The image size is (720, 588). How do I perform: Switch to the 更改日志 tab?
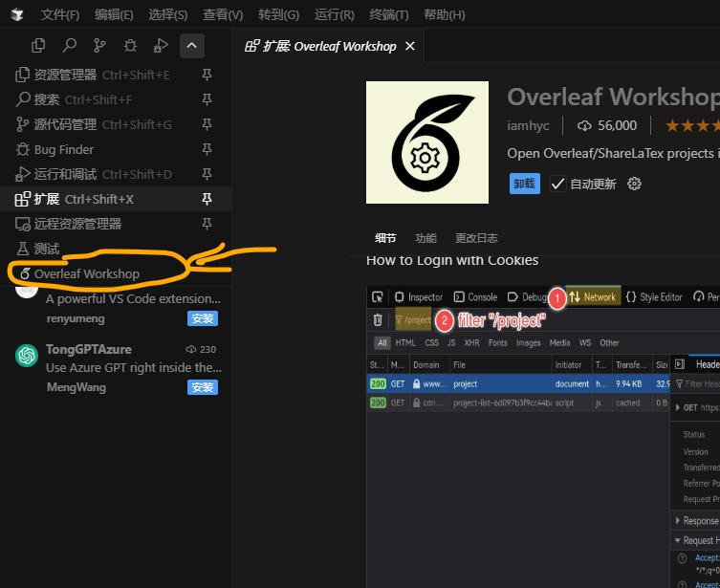pos(476,238)
